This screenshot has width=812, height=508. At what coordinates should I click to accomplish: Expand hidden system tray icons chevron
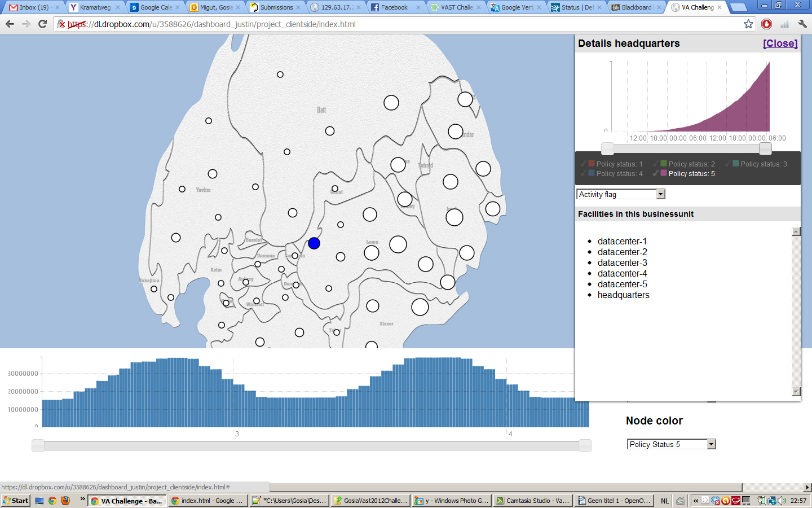[x=696, y=501]
